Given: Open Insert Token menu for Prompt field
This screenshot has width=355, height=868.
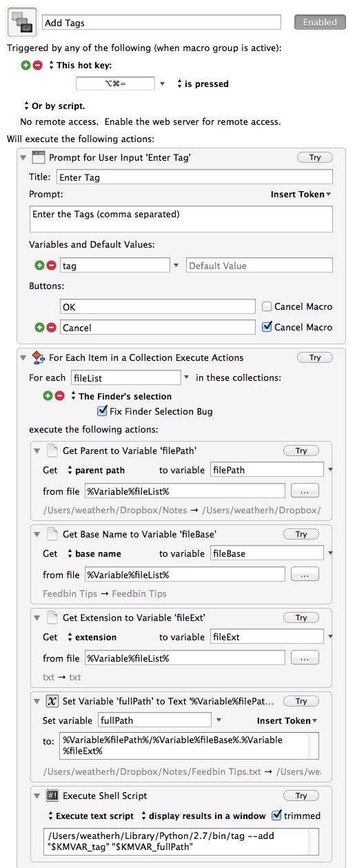Looking at the screenshot, I should click(x=301, y=195).
